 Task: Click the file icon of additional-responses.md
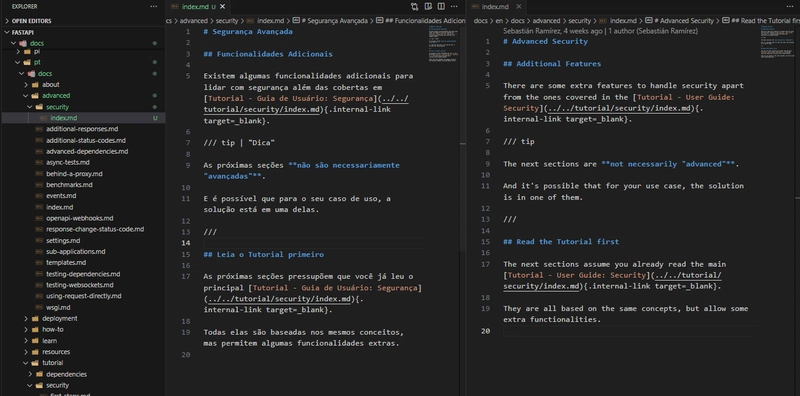coord(39,129)
